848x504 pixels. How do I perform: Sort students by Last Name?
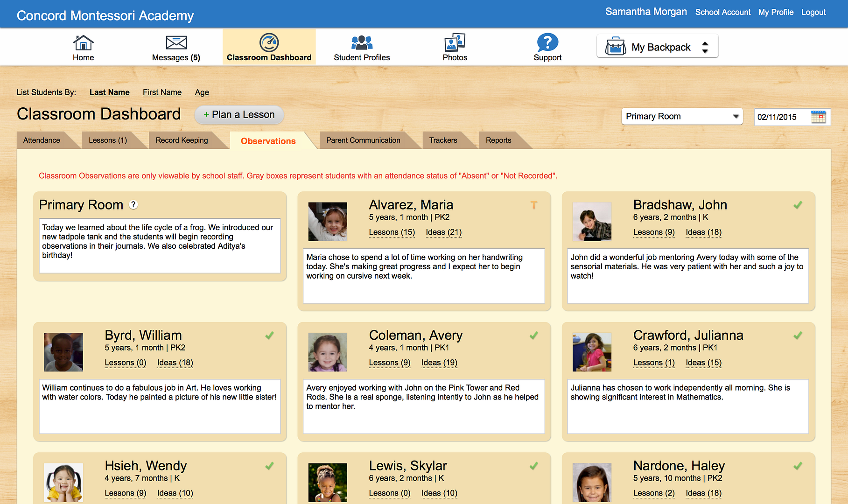(110, 92)
